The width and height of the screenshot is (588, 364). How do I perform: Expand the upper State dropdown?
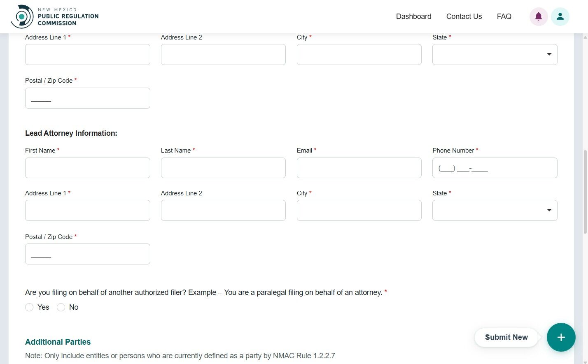[x=495, y=54]
